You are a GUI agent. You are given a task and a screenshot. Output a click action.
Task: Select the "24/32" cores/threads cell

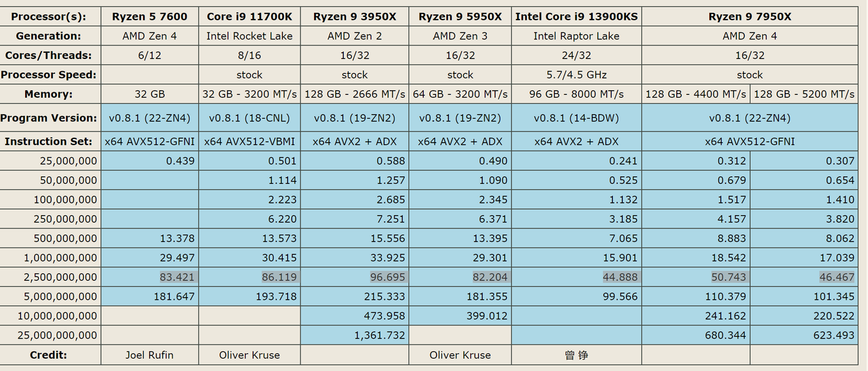576,55
